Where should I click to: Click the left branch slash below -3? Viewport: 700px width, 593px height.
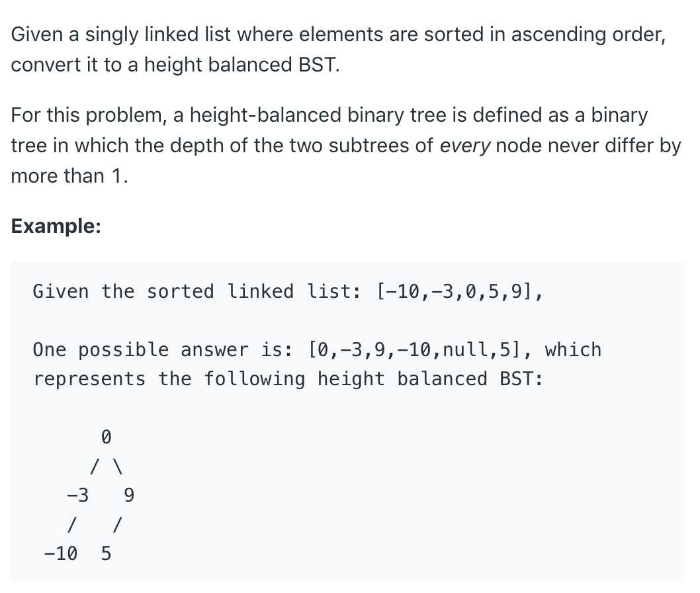(x=72, y=524)
